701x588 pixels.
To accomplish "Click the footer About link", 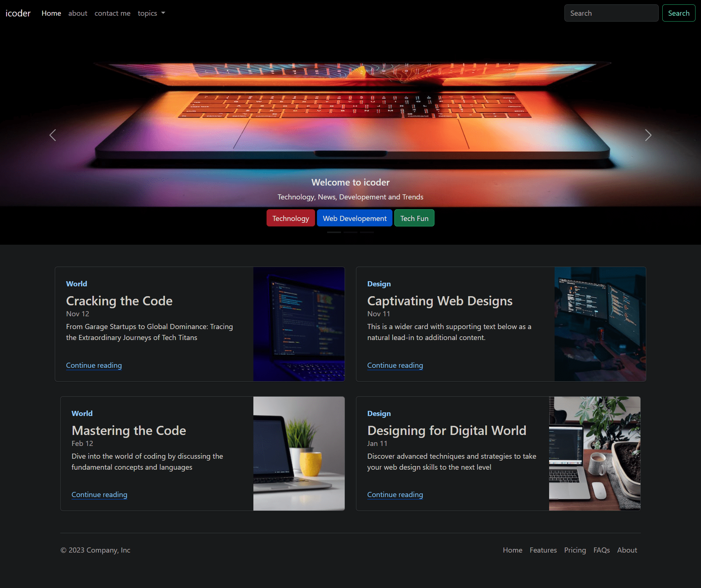I will 627,550.
